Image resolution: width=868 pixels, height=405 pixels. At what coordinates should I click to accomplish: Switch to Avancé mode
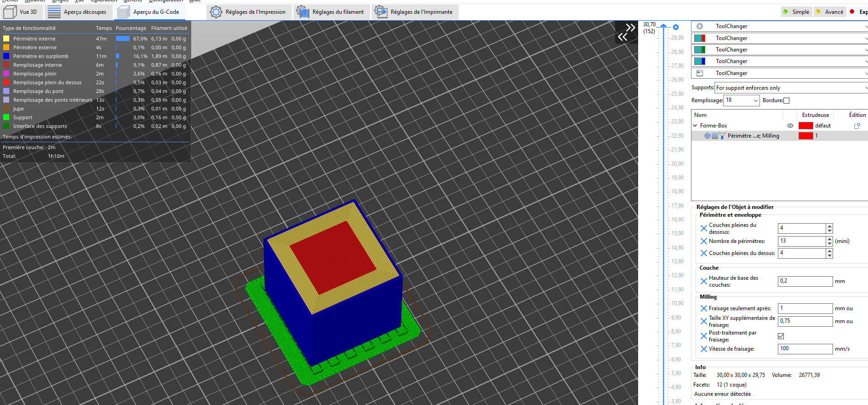[830, 12]
